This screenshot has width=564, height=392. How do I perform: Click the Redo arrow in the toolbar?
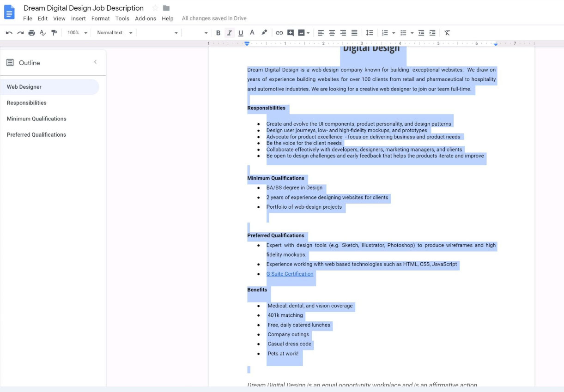20,33
